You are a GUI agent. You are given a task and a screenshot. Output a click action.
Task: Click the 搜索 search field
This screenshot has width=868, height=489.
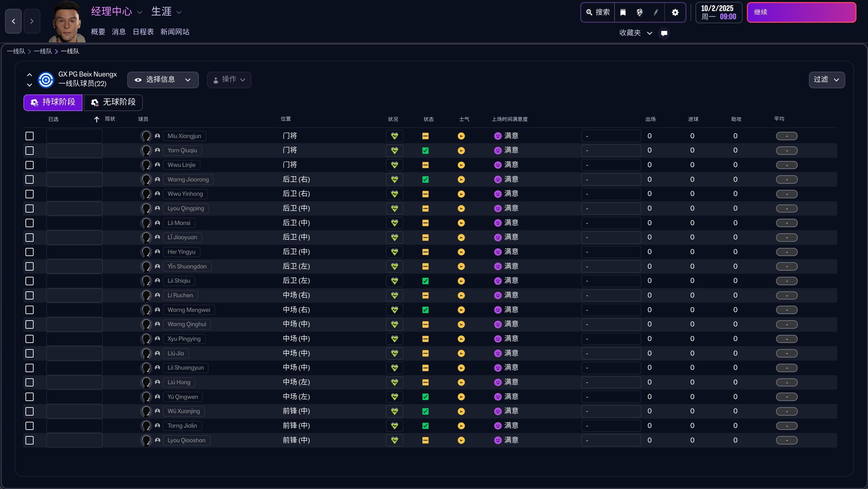tap(598, 13)
